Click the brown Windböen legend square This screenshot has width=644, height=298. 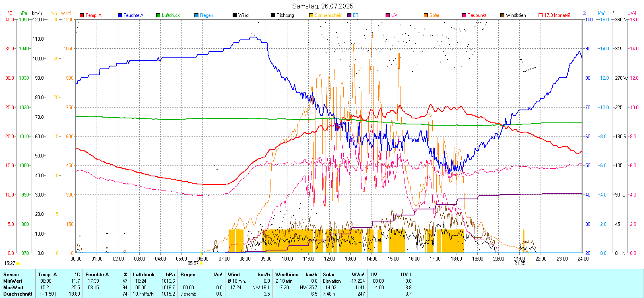click(502, 15)
